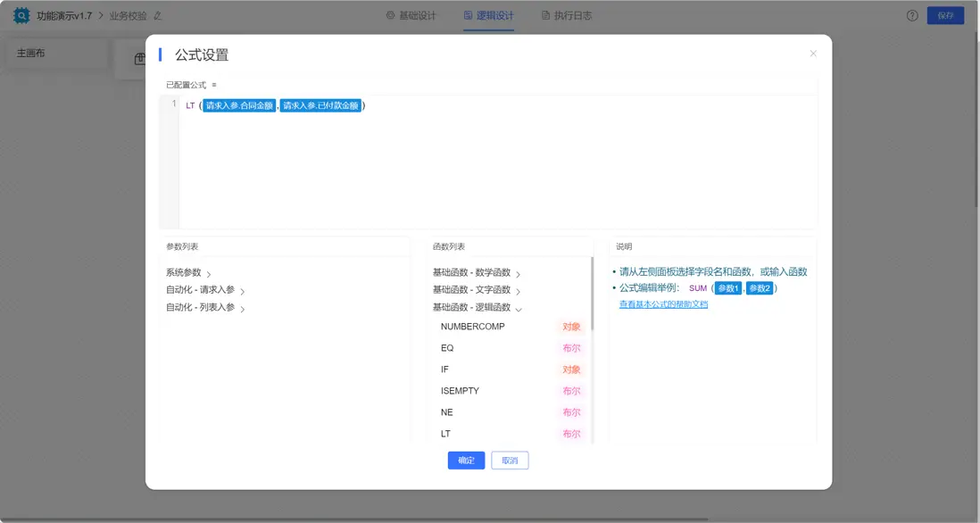Click the 函数列表 header
The width and height of the screenshot is (980, 523).
[x=449, y=247]
